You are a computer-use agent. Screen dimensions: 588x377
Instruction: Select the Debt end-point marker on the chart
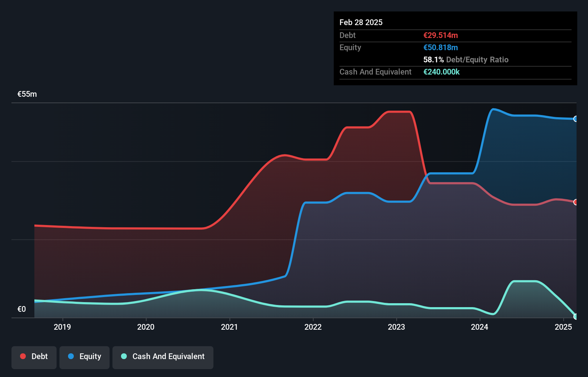point(576,202)
